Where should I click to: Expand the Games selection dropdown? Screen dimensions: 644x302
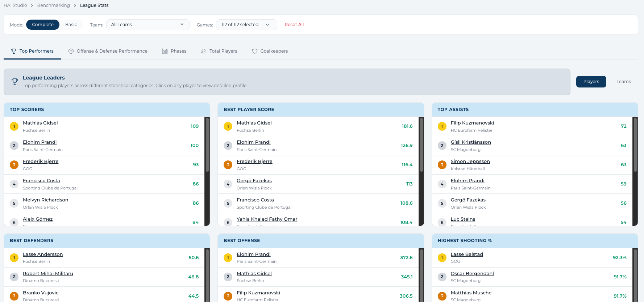pos(246,25)
